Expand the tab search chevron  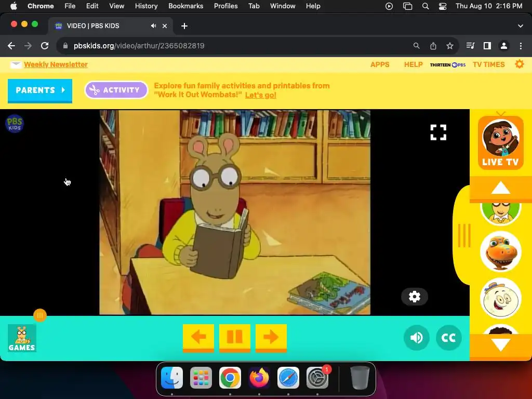click(521, 26)
